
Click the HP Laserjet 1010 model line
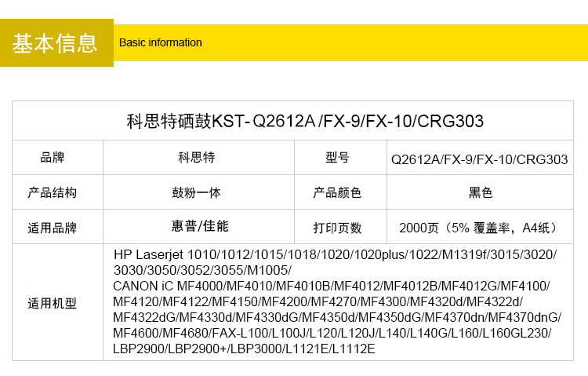(335, 255)
